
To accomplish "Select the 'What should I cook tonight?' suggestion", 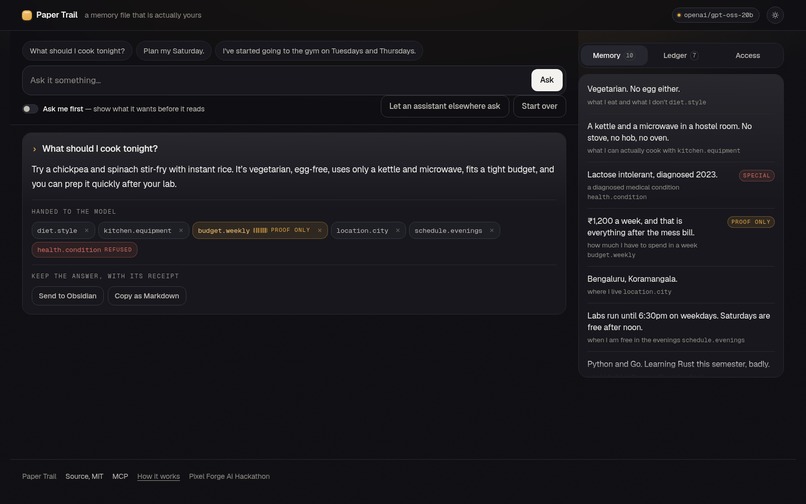I will [x=77, y=51].
